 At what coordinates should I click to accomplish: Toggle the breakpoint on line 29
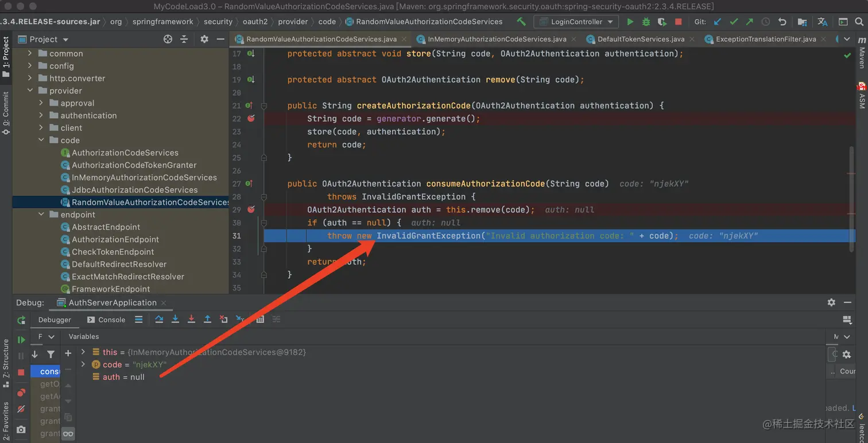tap(251, 209)
